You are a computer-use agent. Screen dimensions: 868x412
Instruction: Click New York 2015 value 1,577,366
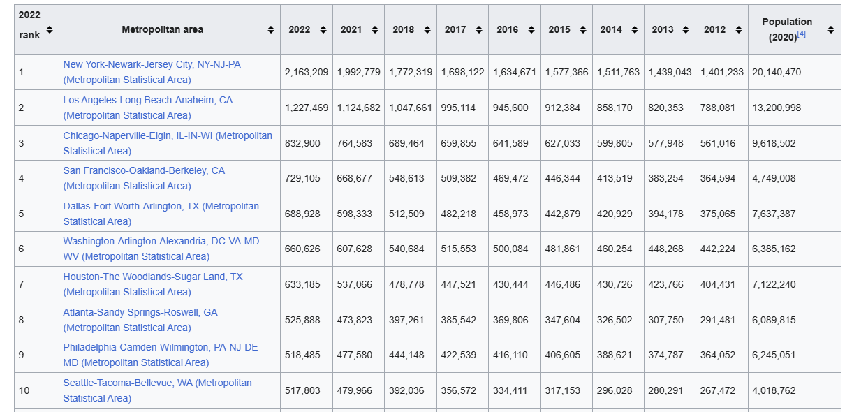[x=566, y=72]
